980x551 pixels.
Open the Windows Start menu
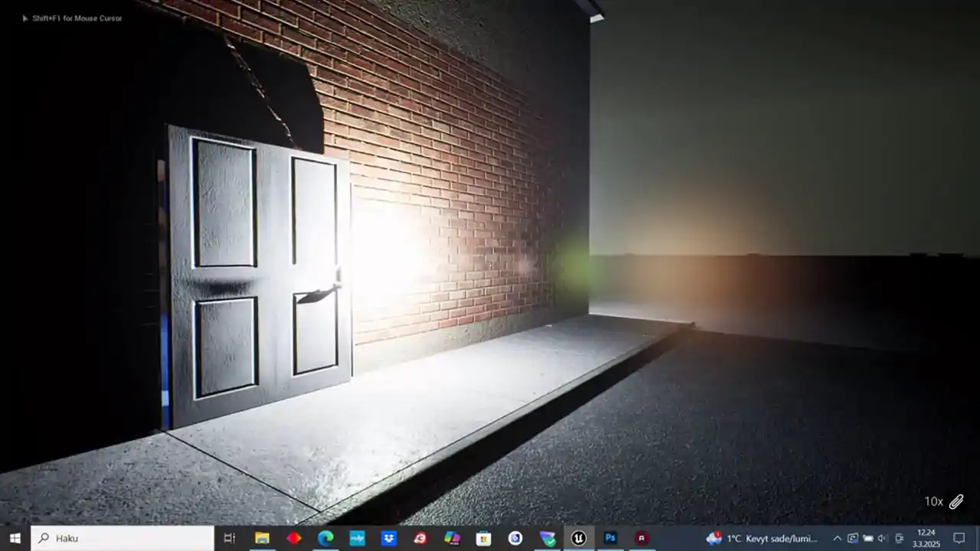(x=15, y=538)
